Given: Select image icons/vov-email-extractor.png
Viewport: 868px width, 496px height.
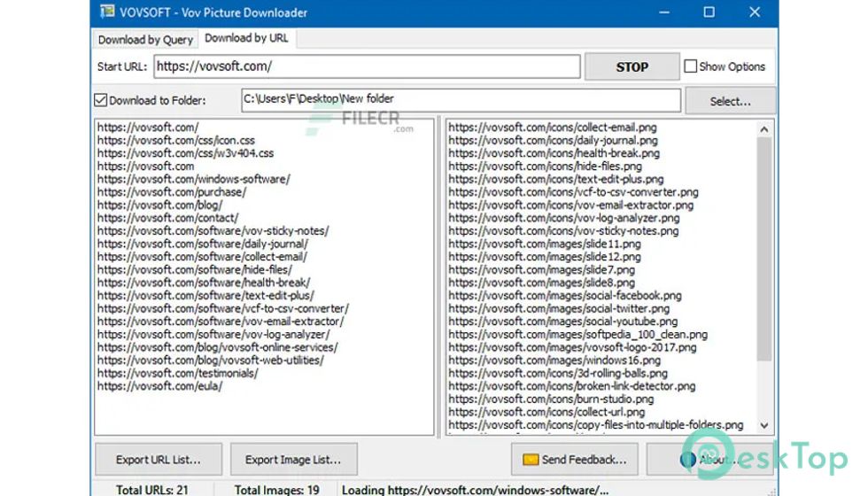Looking at the screenshot, I should pos(570,205).
